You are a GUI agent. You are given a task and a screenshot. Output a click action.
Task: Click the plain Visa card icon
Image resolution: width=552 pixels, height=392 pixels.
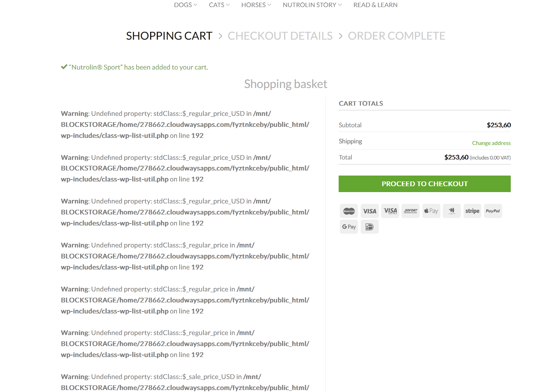[x=369, y=211]
